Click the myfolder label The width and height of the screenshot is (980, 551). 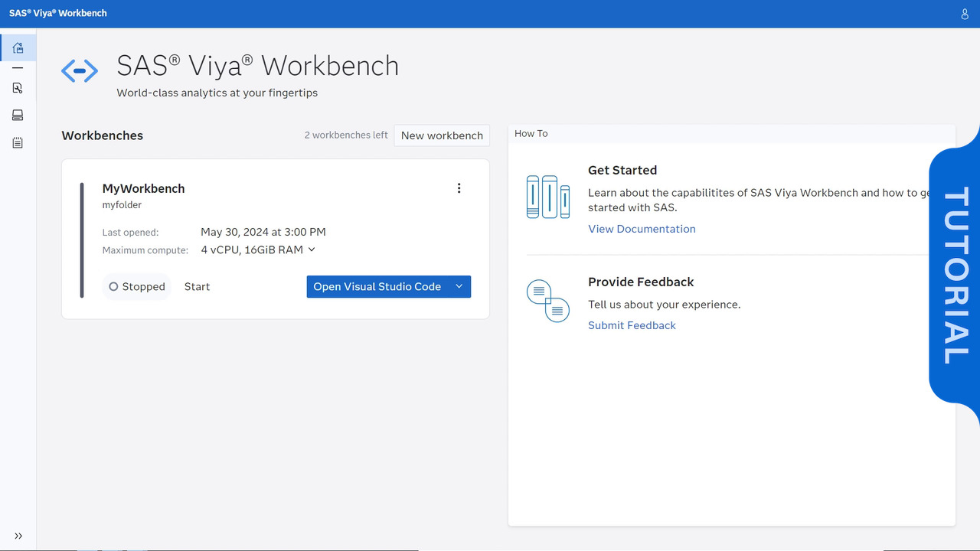tap(122, 205)
